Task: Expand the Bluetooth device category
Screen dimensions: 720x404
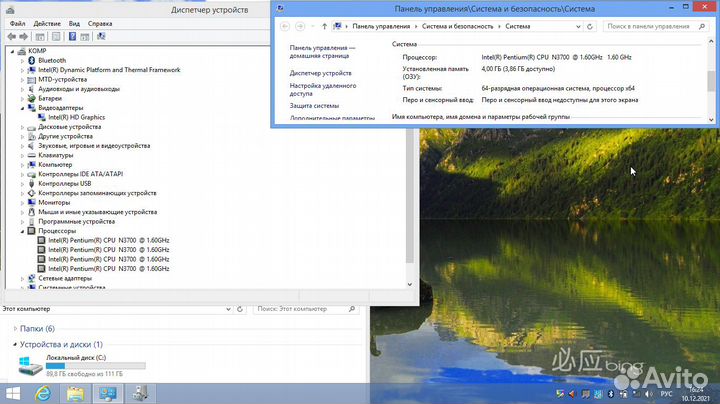Action: [x=24, y=60]
